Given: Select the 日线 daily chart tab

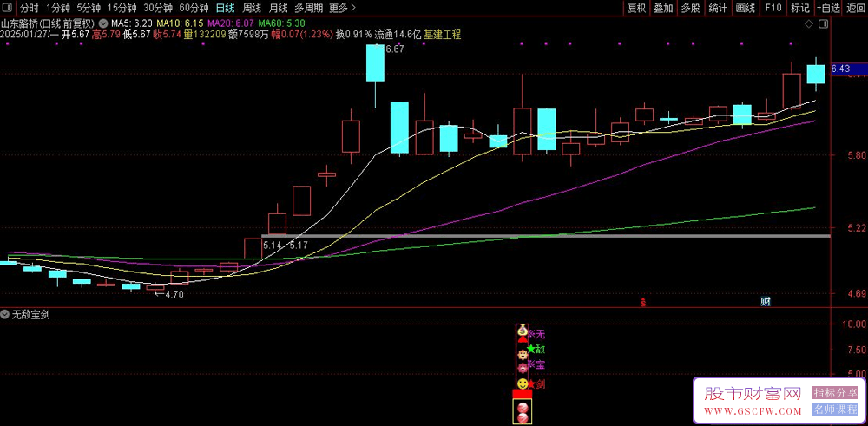Looking at the screenshot, I should click(225, 8).
